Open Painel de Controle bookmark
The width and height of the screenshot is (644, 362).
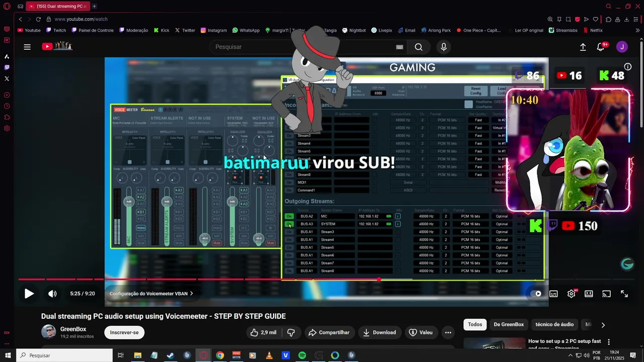click(x=93, y=30)
